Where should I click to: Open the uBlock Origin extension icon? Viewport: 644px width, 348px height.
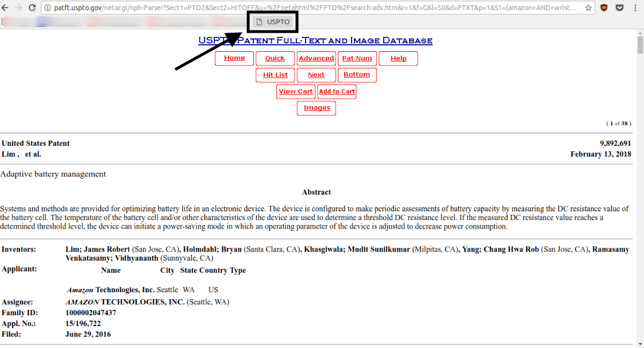coord(604,8)
